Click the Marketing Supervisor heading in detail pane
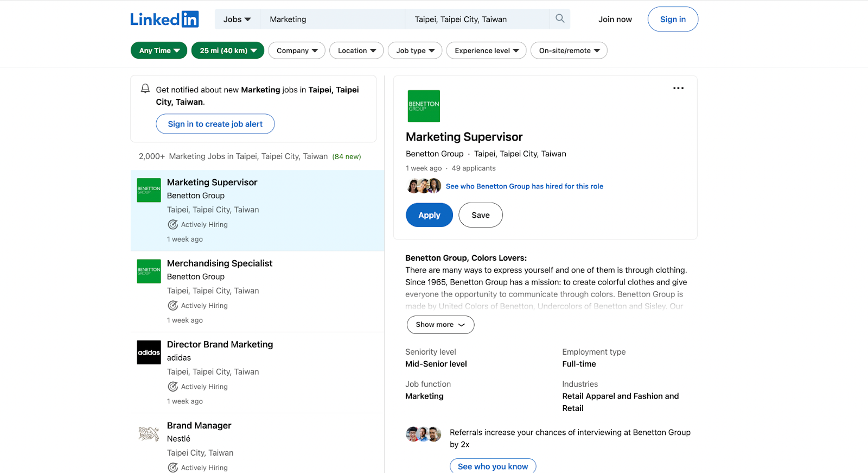Screen dimensions: 868x473 464,137
